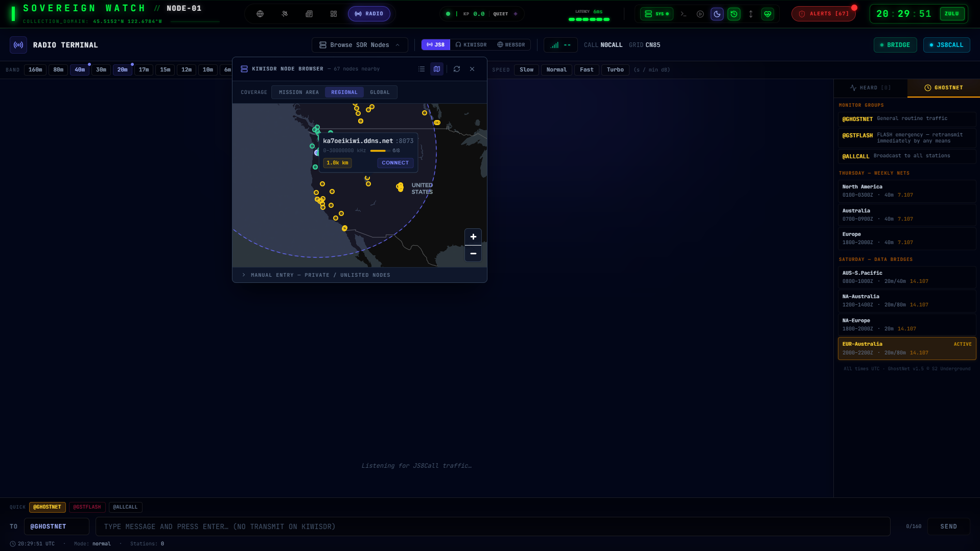Toggle night mode with the moon icon
Image resolution: width=980 pixels, height=551 pixels.
717,14
